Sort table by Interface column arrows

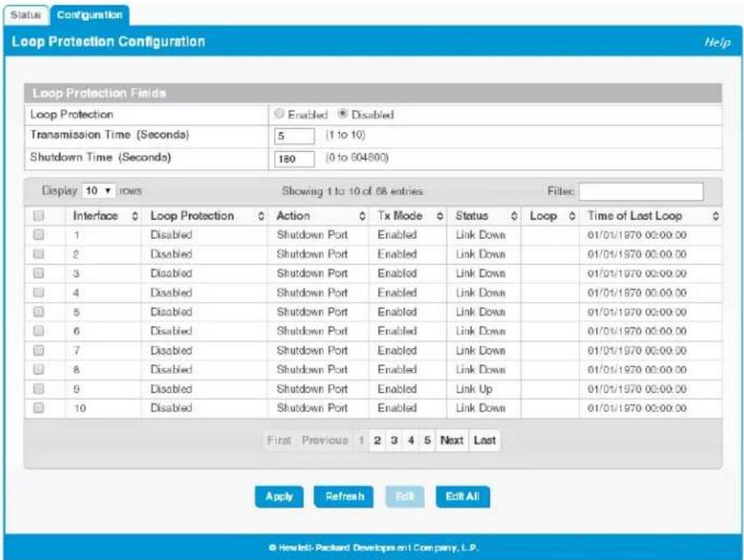click(x=135, y=217)
